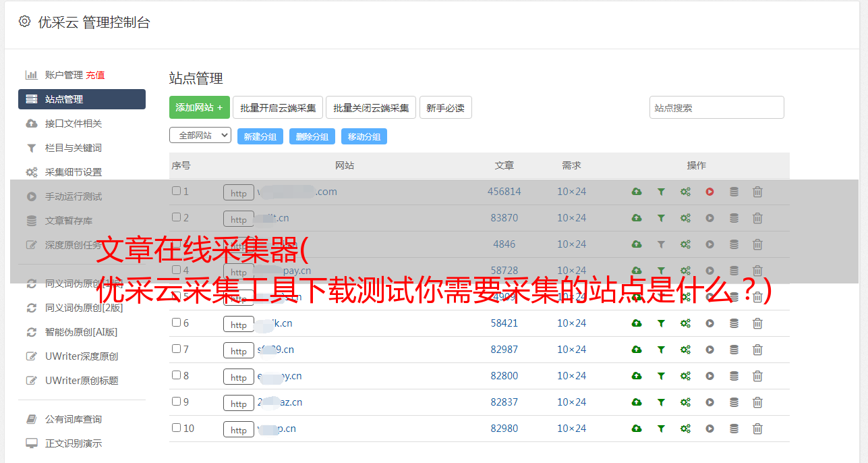868x463 pixels.
Task: Focus the 站点搜索 search field
Action: point(717,107)
